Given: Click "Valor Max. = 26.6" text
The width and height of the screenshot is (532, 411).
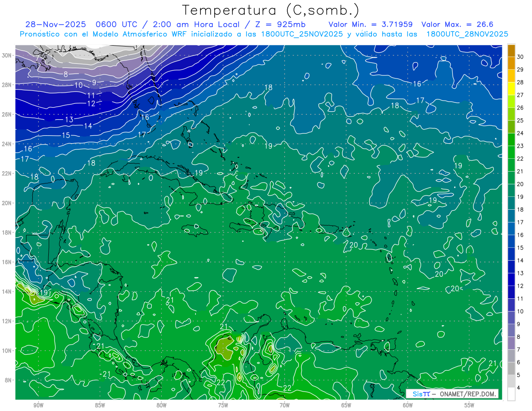Looking at the screenshot, I should pyautogui.click(x=457, y=24).
